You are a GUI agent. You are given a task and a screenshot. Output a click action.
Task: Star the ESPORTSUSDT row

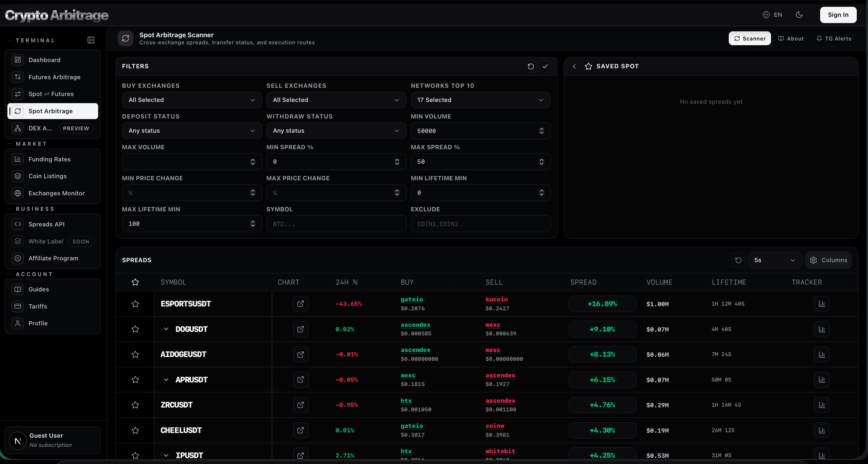click(135, 304)
